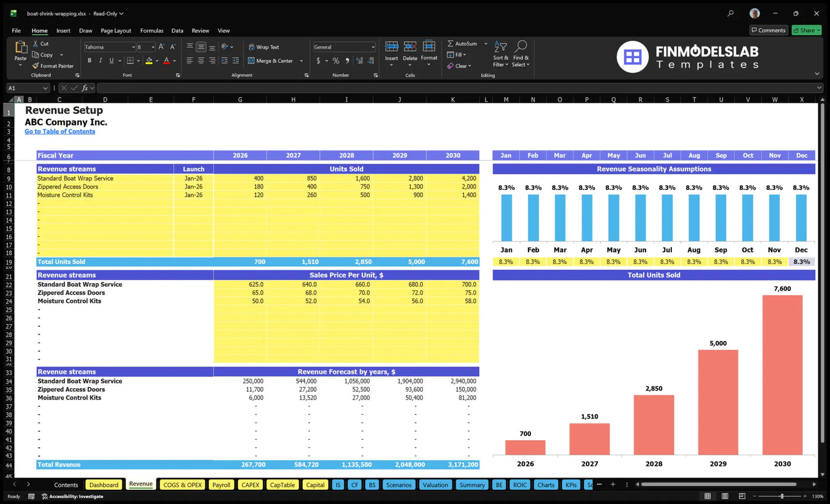
Task: Click the Align Left icon
Action: tap(190, 60)
